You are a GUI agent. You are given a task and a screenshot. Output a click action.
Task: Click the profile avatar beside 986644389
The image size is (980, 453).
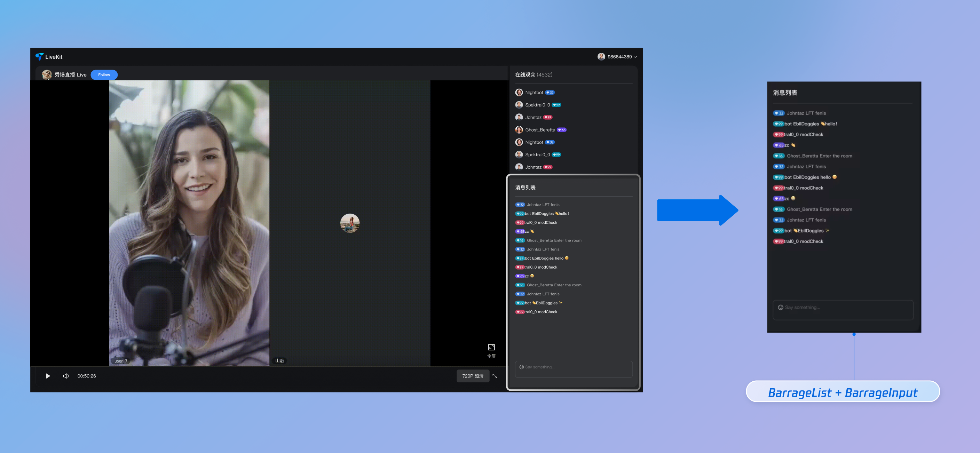click(601, 57)
